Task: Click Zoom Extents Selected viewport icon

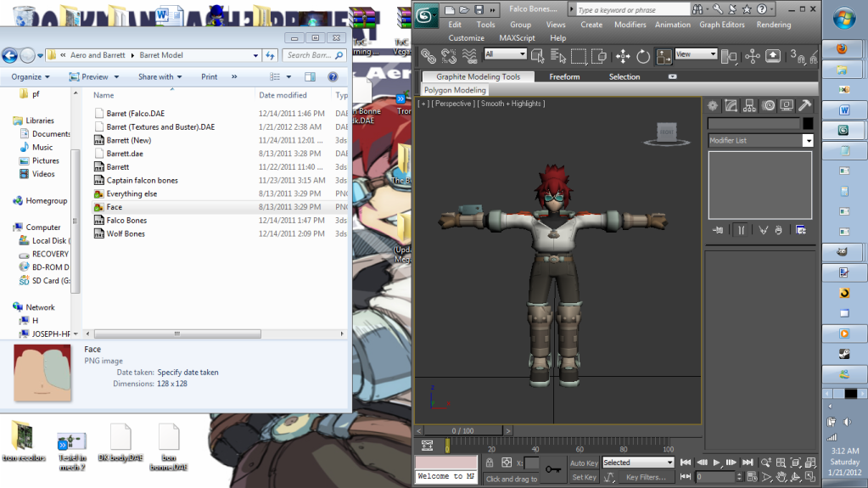Action: pos(796,463)
